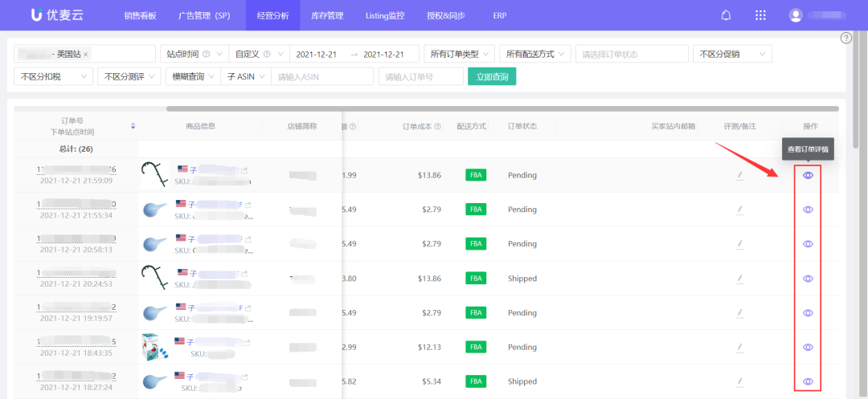This screenshot has width=868, height=399.
Task: Open the ERP tab
Action: coord(500,15)
